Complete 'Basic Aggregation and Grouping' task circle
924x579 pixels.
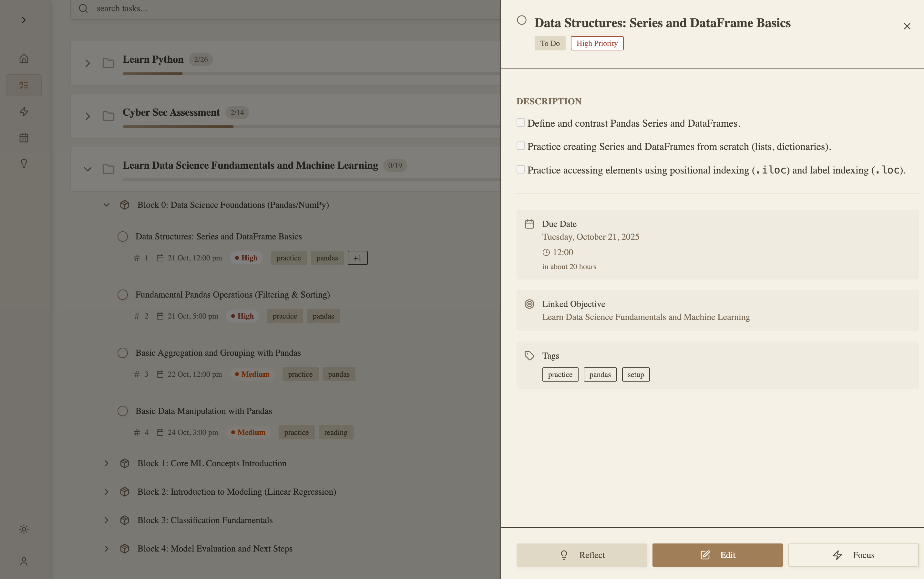click(122, 353)
